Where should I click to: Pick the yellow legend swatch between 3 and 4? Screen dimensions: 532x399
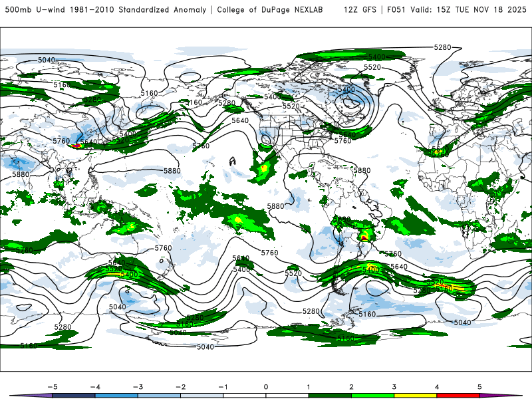415,396
